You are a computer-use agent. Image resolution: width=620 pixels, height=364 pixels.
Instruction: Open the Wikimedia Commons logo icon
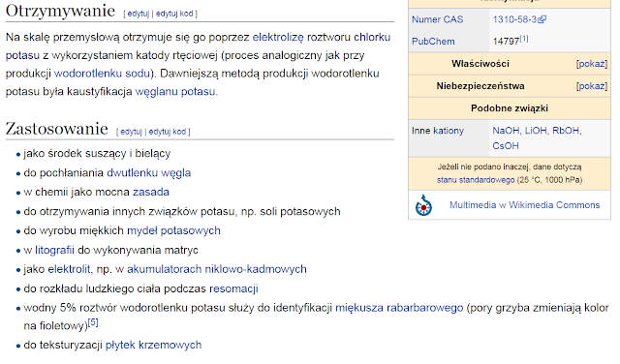click(x=423, y=205)
